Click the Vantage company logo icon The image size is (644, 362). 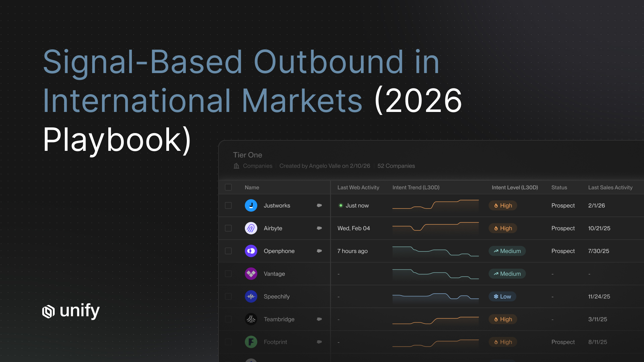pos(251,274)
